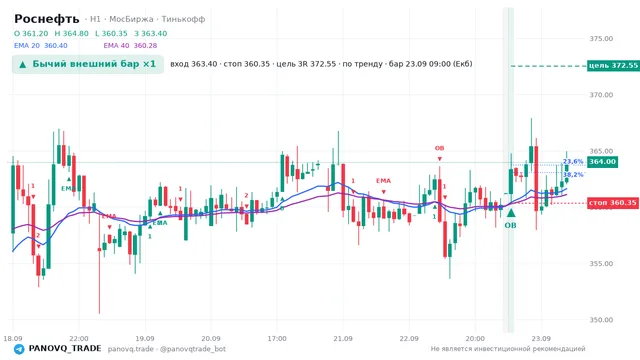Click the red down-triangle under the red OB label
This screenshot has height=360, width=640.
tap(440, 159)
